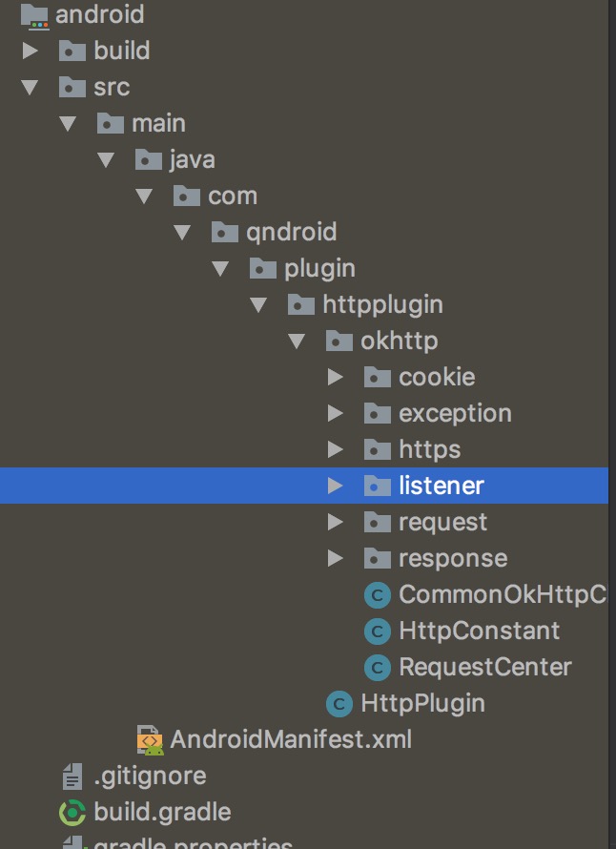Select the response package
616x849 pixels.
[x=452, y=558]
